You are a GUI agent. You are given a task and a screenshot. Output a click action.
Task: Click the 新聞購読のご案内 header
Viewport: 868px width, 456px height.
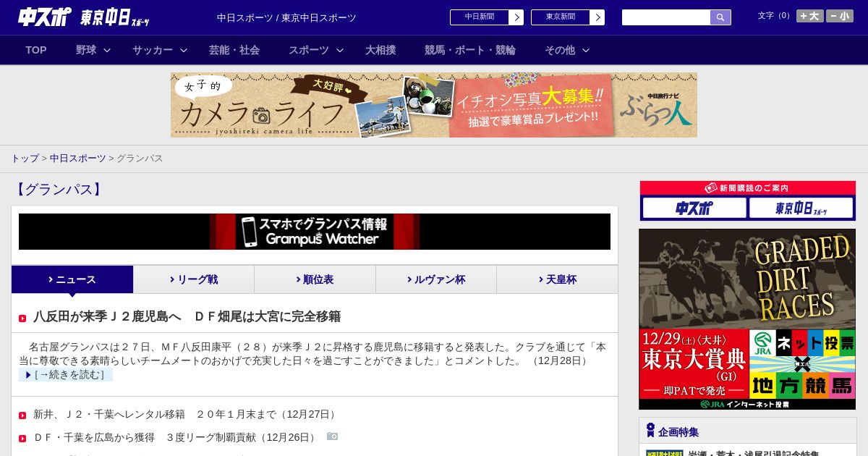(x=747, y=188)
